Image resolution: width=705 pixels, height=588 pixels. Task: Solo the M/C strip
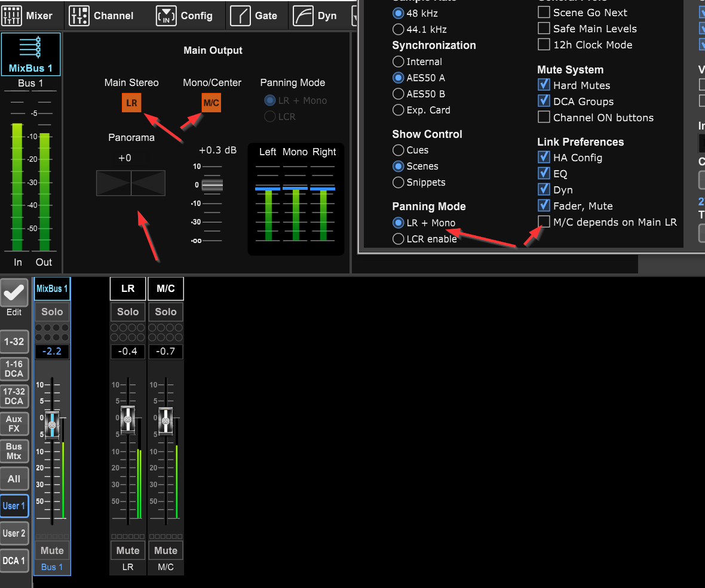tap(165, 312)
